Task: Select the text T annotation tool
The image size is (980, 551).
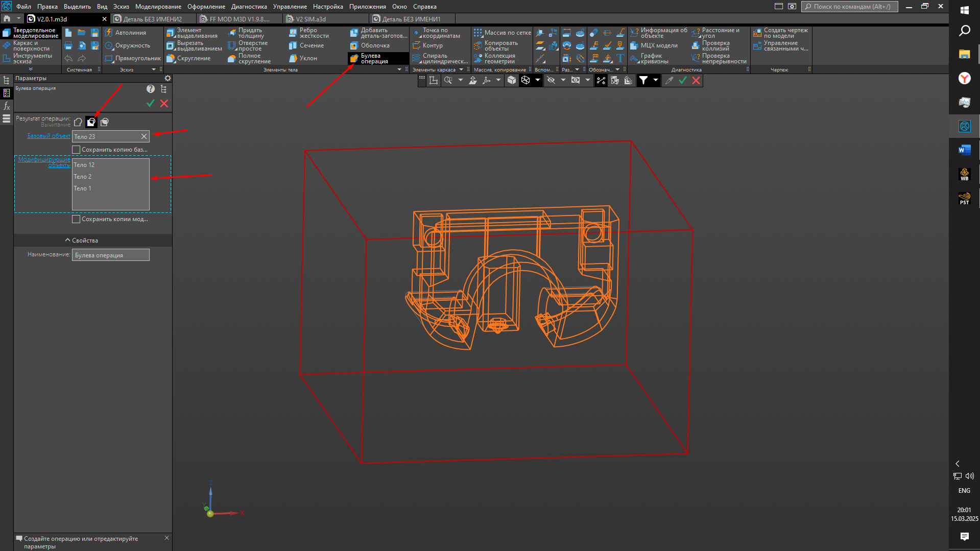Action: (620, 58)
